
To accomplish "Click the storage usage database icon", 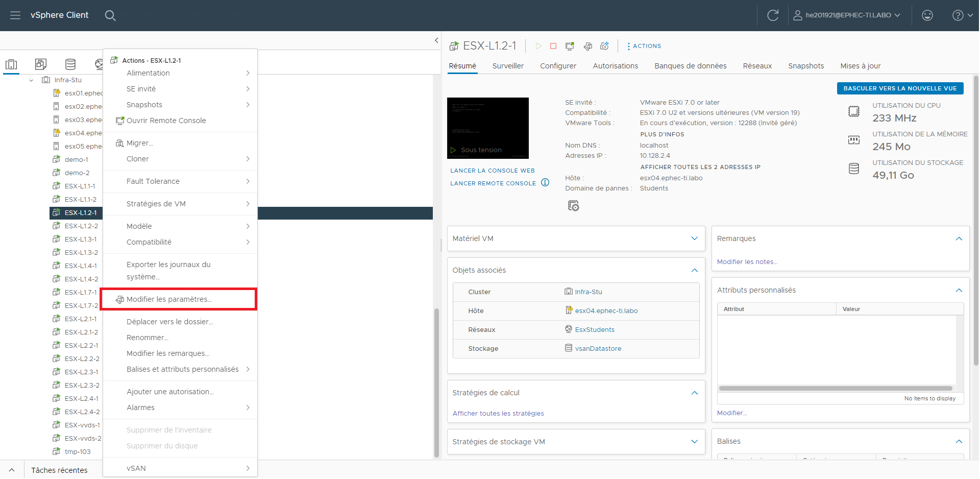I will [854, 169].
